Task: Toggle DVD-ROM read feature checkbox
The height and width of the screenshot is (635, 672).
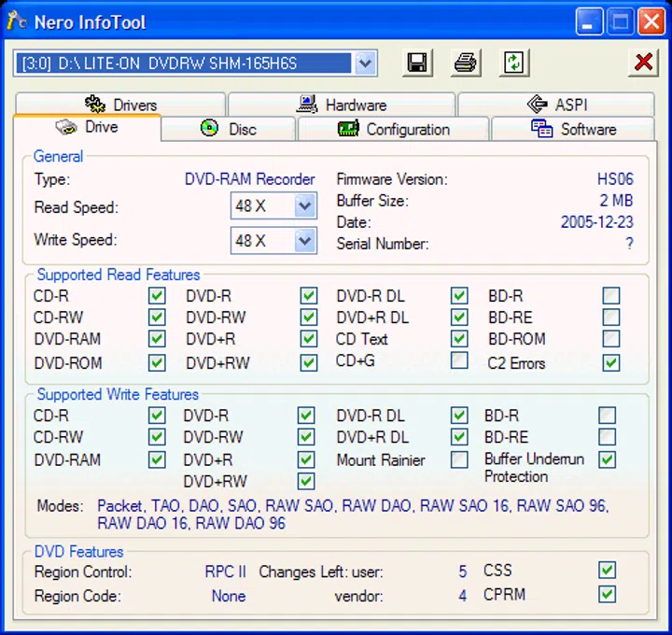Action: [x=157, y=362]
